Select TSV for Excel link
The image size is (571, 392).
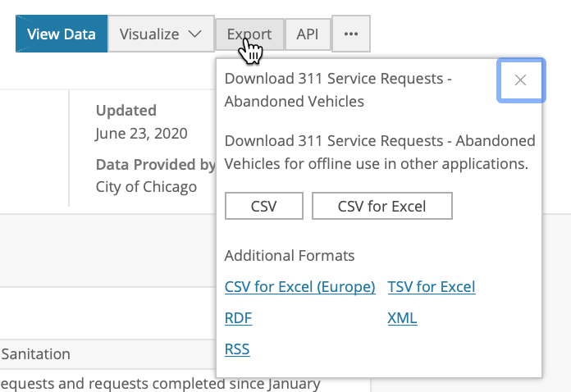click(x=432, y=287)
